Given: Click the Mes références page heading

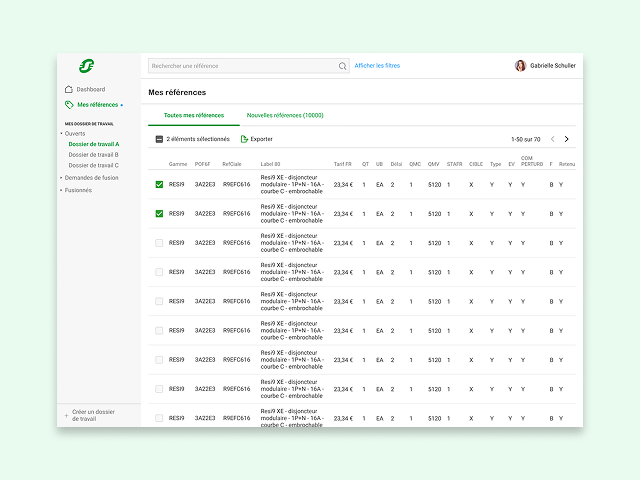Looking at the screenshot, I should (177, 93).
